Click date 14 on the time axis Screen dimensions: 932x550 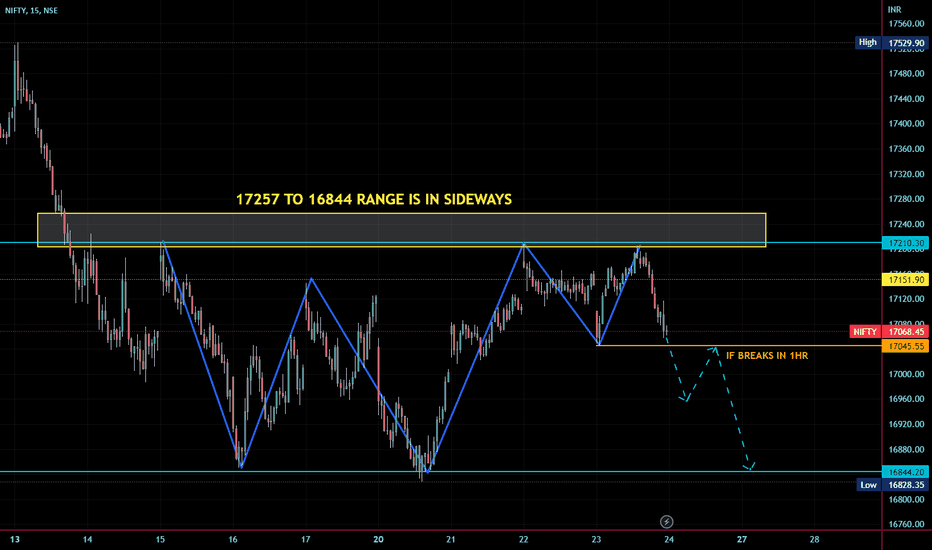87,539
